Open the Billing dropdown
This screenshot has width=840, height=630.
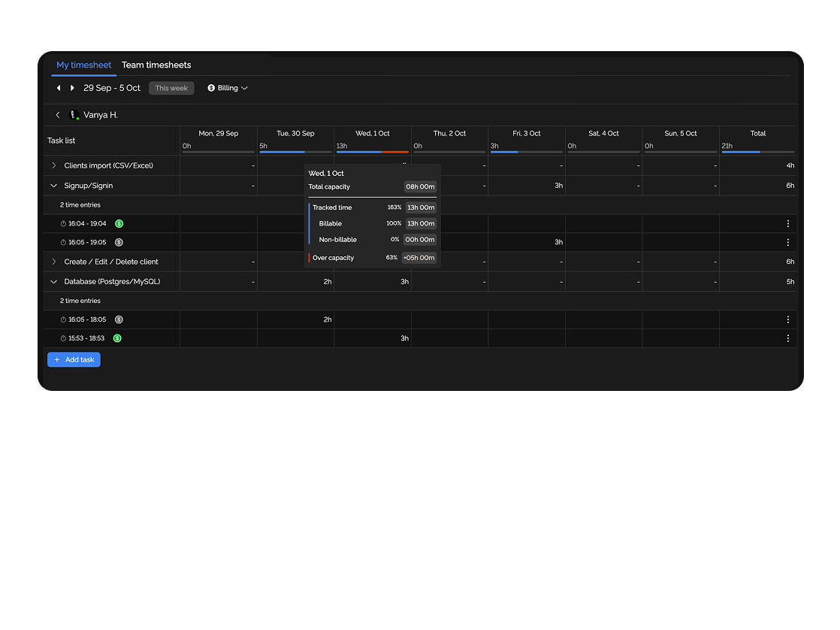coord(228,88)
